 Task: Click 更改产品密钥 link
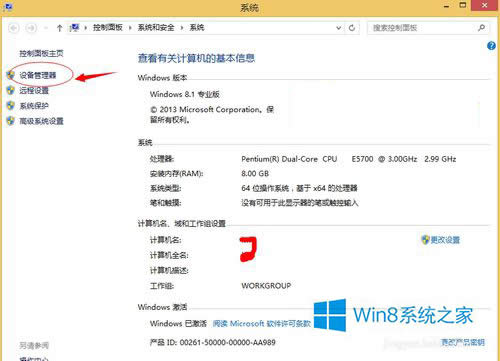463,342
